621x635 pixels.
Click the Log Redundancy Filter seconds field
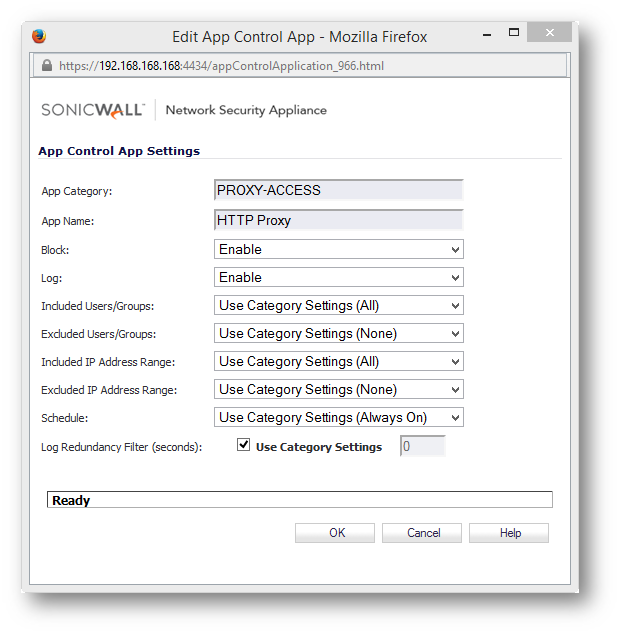tap(422, 447)
